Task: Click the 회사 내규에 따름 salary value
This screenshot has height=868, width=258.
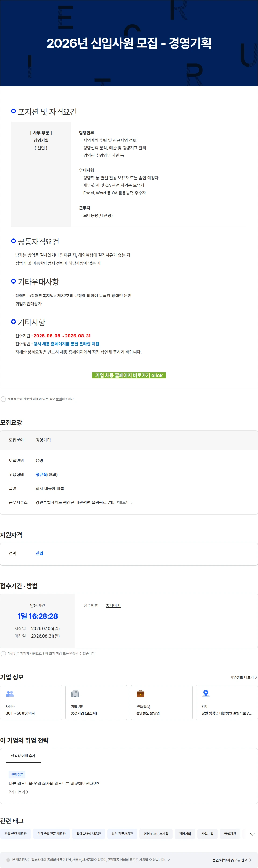Action: [x=50, y=488]
